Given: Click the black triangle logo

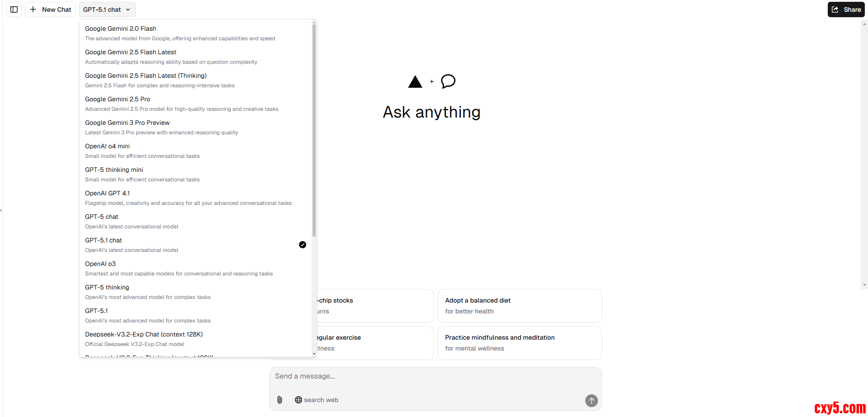Looking at the screenshot, I should click(x=415, y=82).
